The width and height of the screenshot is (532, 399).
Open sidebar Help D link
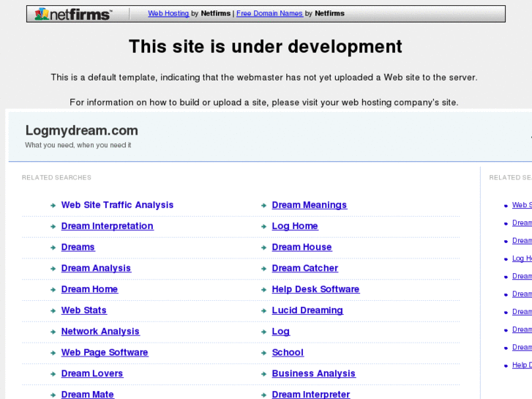click(x=522, y=365)
